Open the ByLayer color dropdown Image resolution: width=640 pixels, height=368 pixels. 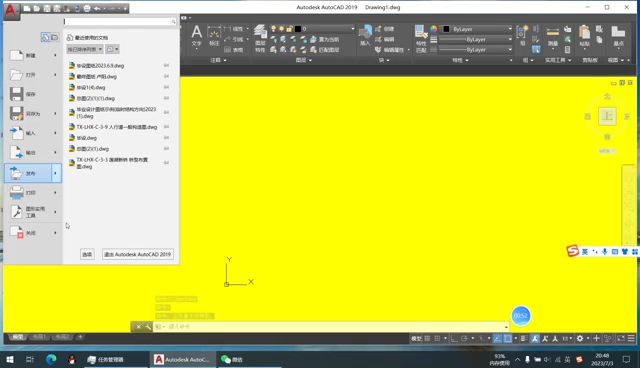[477, 29]
